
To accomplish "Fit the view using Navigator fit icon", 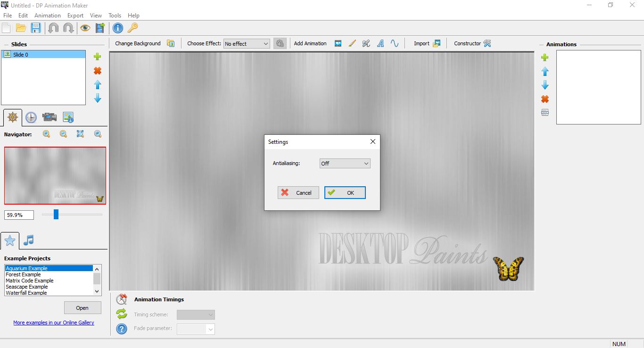I will (x=80, y=134).
